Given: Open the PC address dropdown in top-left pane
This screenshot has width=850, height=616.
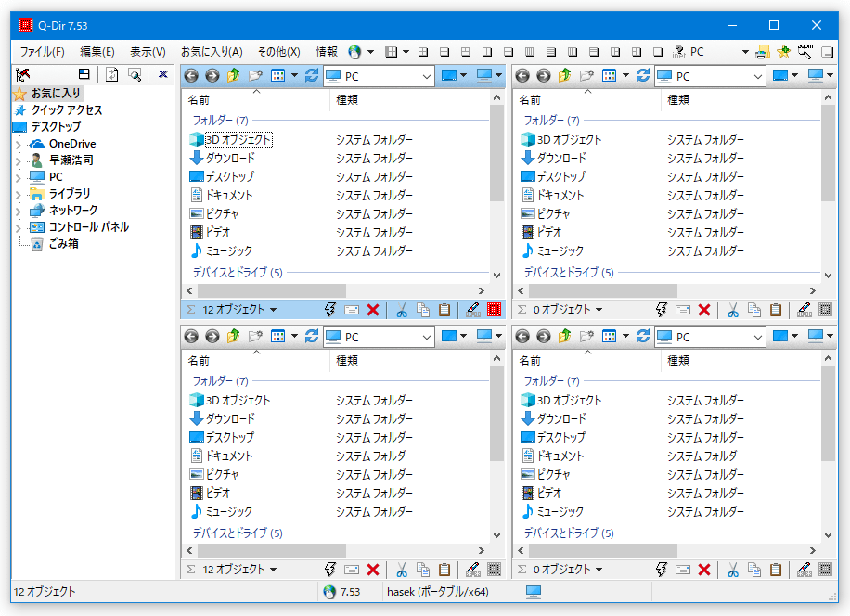Looking at the screenshot, I should click(427, 76).
